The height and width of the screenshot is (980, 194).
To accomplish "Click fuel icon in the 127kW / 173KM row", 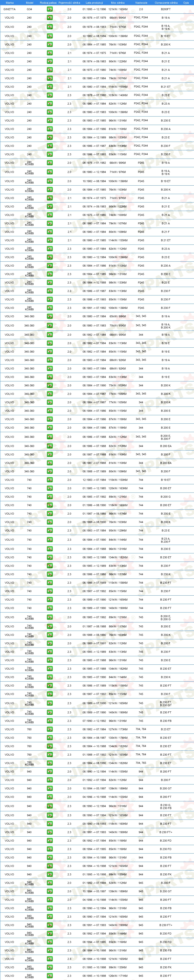I will coord(50,729).
